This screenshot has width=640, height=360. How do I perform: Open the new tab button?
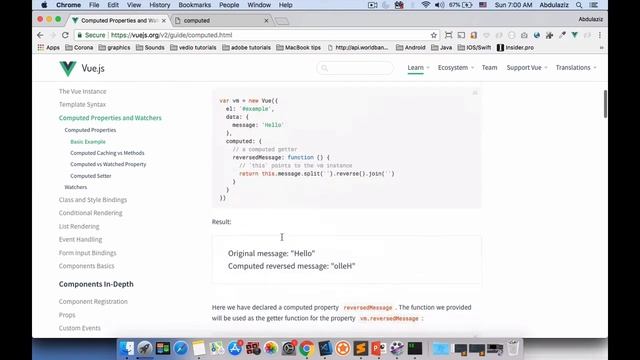[282, 21]
